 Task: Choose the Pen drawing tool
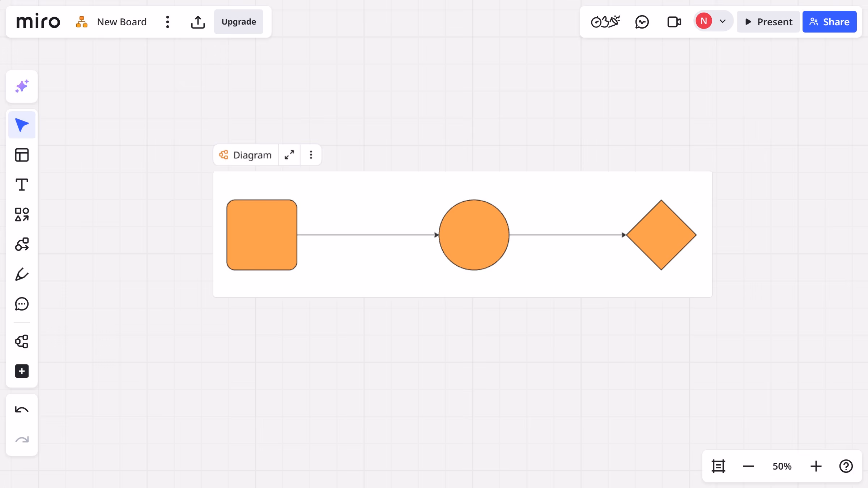tap(22, 274)
